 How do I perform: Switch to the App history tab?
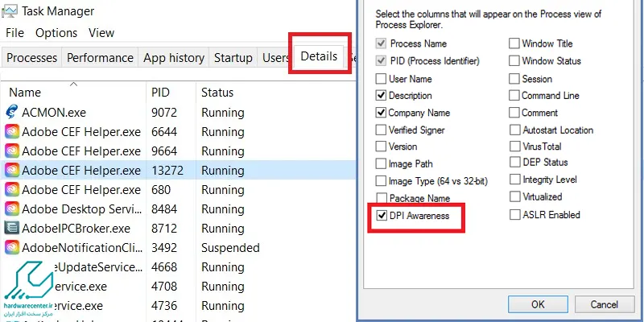click(x=174, y=58)
